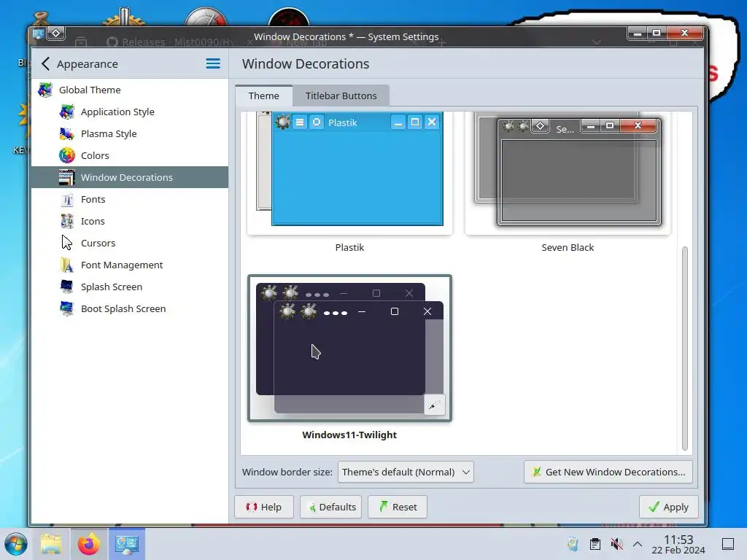This screenshot has width=747, height=560.
Task: Click the Defaults button
Action: pyautogui.click(x=331, y=507)
